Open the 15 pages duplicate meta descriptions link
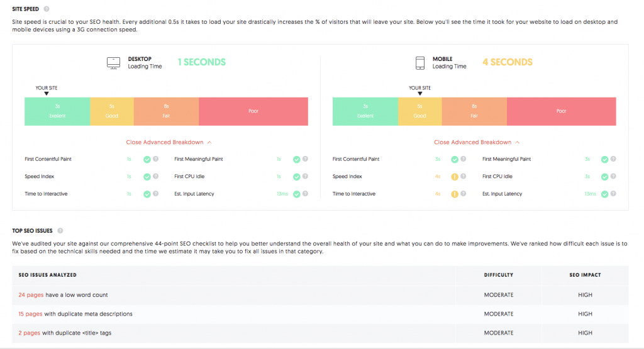 pyautogui.click(x=30, y=314)
